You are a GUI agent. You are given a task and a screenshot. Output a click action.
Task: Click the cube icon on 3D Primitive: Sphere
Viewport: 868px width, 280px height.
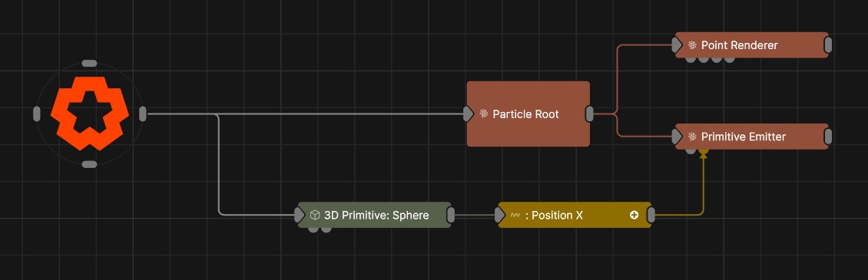coord(315,215)
